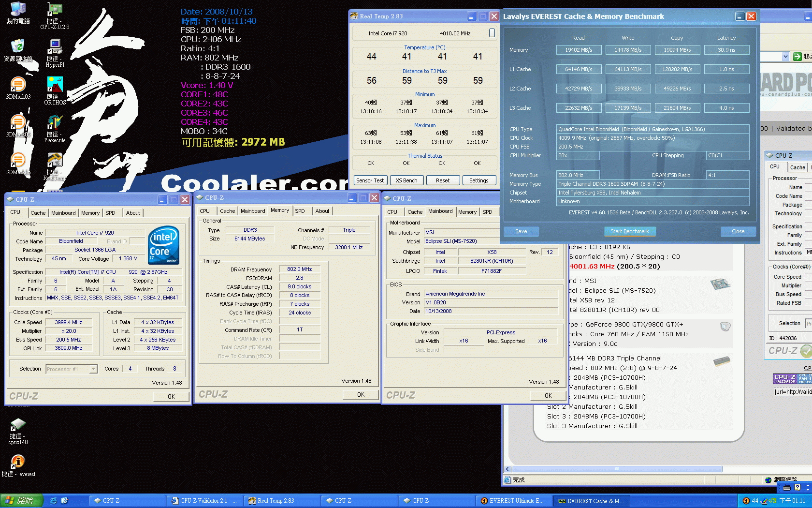
Task: Switch to the CPU-Z Validator 2.1 taskbar button
Action: pyautogui.click(x=204, y=501)
